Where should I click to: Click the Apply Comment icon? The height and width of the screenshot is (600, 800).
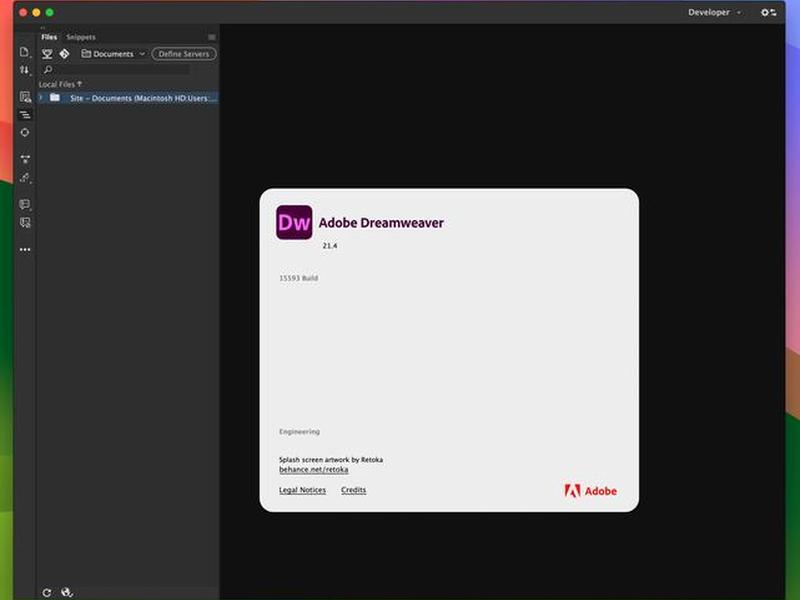coord(24,204)
